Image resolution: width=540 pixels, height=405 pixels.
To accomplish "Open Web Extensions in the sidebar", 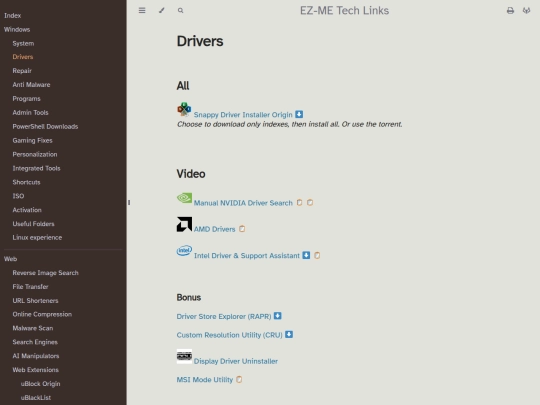I will coord(35,370).
